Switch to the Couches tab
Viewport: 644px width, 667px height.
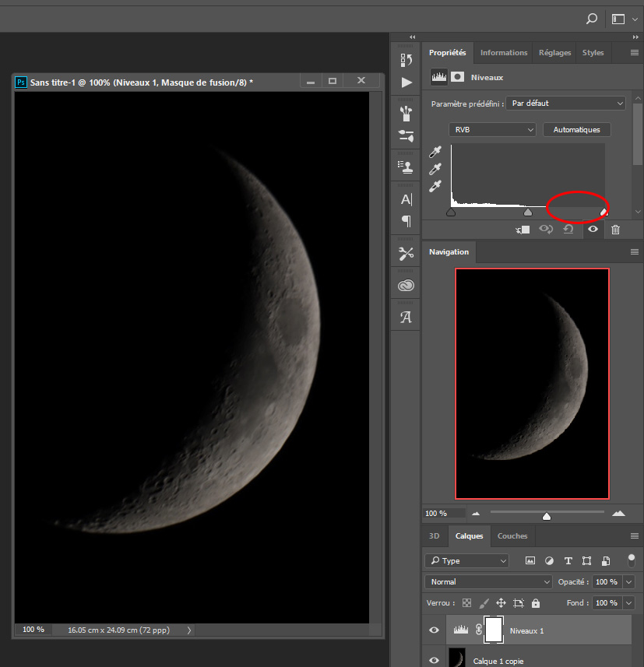[512, 536]
